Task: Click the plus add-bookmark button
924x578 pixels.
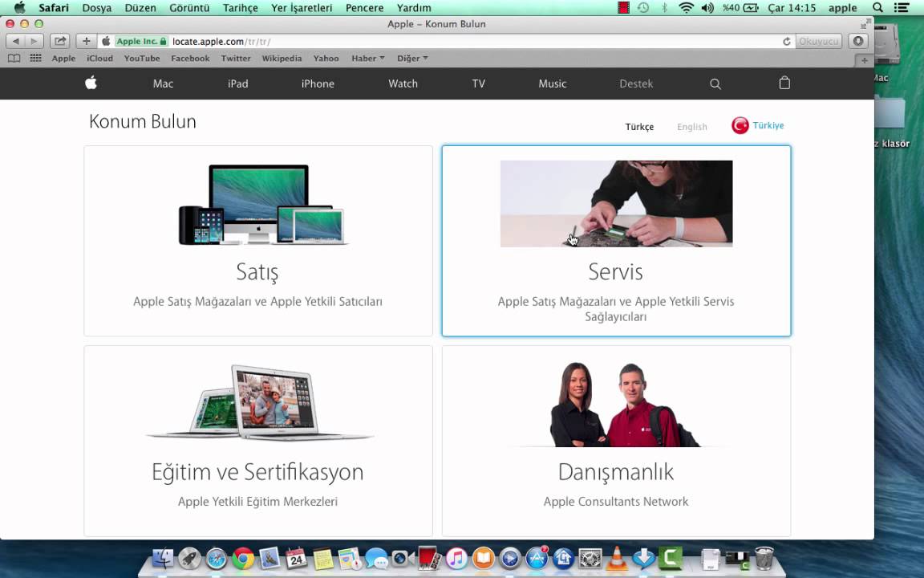Action: click(86, 41)
